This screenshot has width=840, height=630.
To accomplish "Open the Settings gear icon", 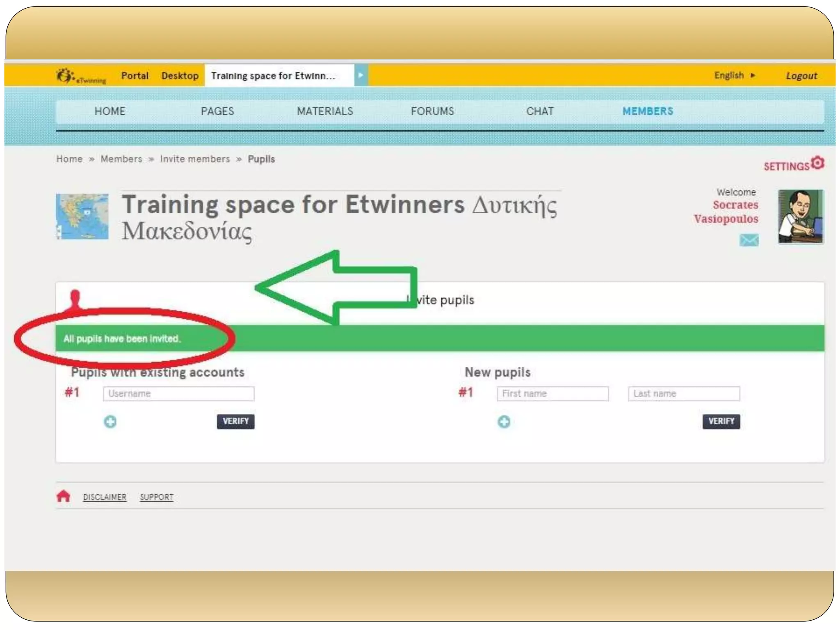I will pos(817,163).
